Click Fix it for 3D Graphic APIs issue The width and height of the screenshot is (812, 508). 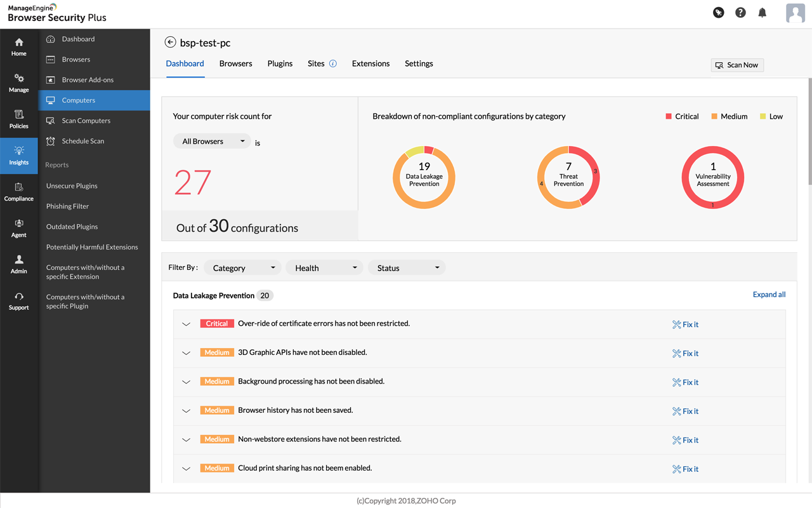click(685, 353)
